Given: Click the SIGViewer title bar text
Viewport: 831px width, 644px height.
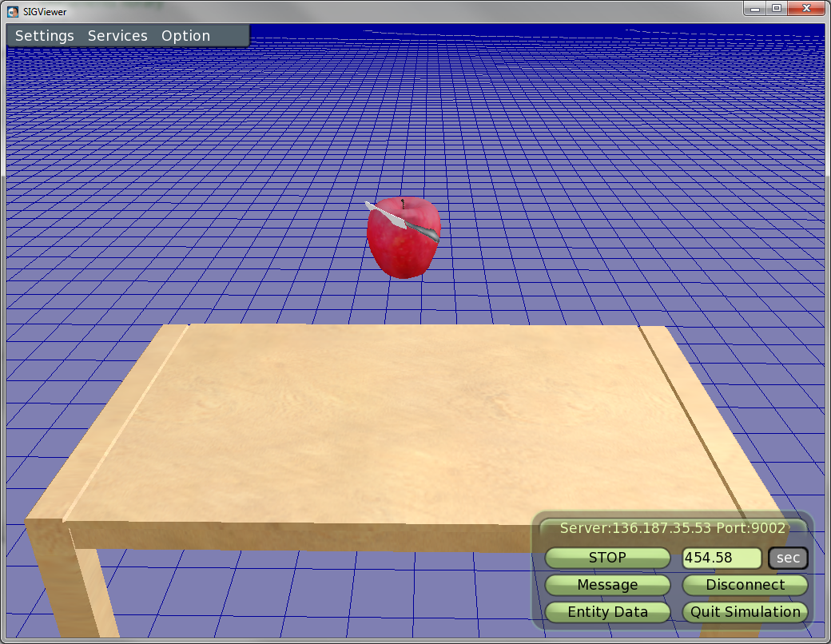Looking at the screenshot, I should point(45,12).
